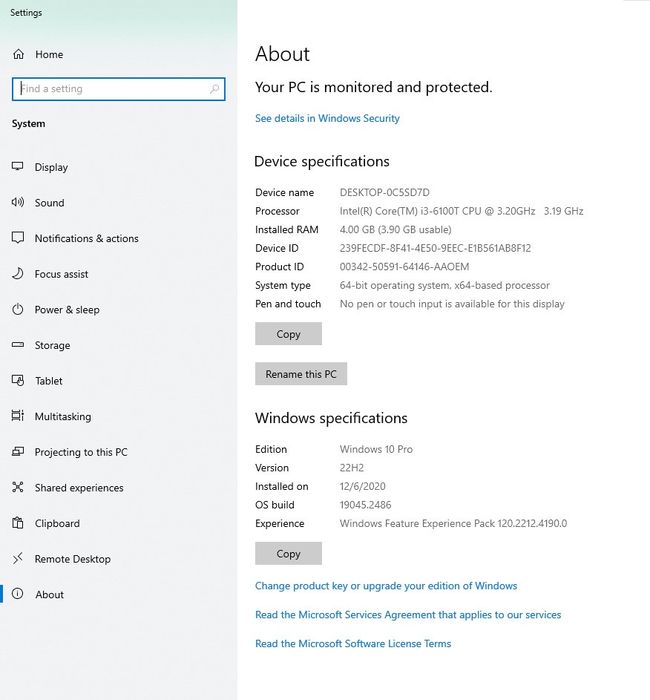Click Your PC is monitored and protected
Image resolution: width=650 pixels, height=700 pixels.
[374, 87]
